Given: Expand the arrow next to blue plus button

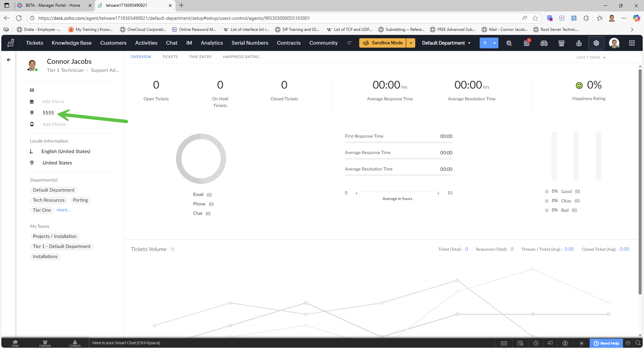Looking at the screenshot, I should (x=494, y=43).
